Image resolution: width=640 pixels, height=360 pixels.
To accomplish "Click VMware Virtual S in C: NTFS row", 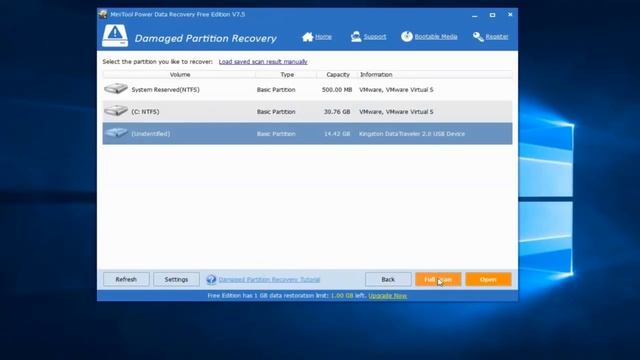I will point(396,111).
